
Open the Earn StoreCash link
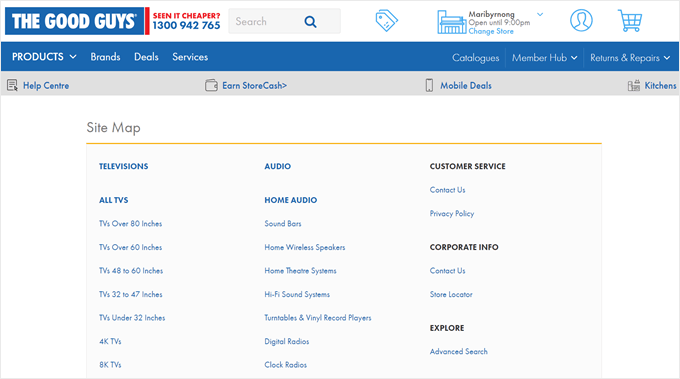(x=255, y=85)
